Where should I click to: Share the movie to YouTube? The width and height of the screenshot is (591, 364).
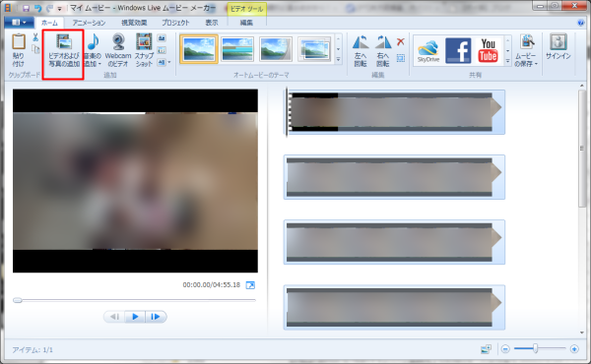tap(489, 50)
